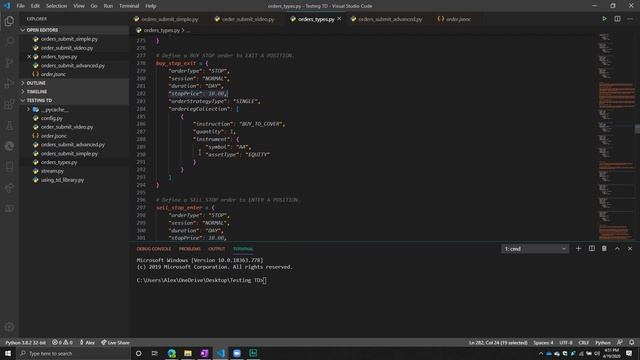Open the Terminal menu

[129, 6]
